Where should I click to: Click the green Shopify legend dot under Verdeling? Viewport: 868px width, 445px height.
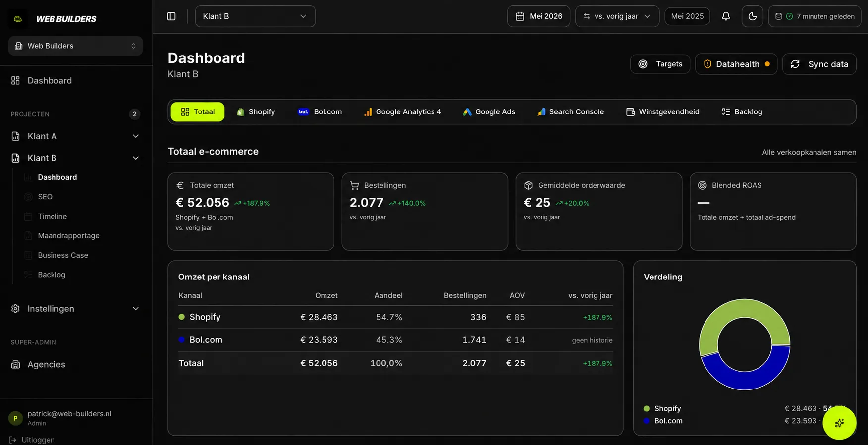click(646, 409)
